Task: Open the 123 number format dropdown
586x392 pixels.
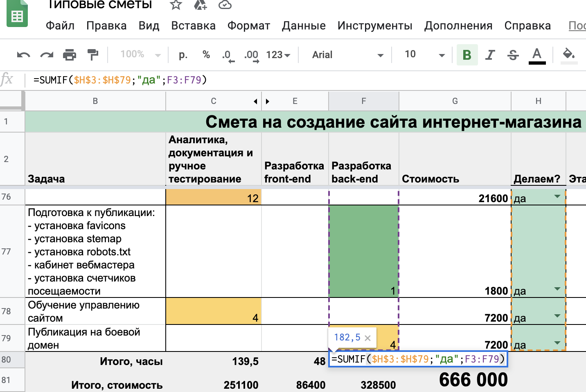Action: pyautogui.click(x=278, y=55)
